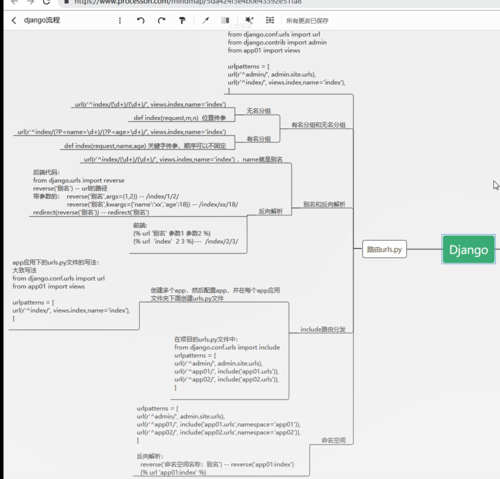Image resolution: width=500 pixels, height=479 pixels.
Task: Click the 所有更改已保存 saved status text
Action: pyautogui.click(x=307, y=21)
